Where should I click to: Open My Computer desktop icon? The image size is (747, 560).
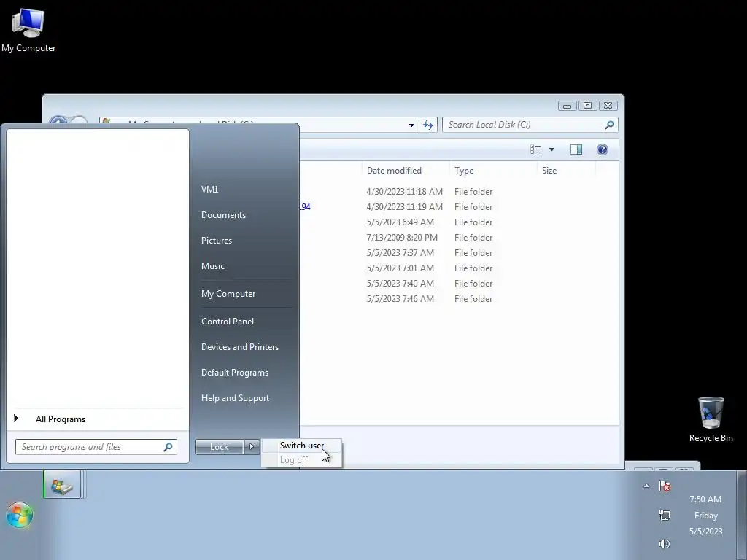pos(28,31)
